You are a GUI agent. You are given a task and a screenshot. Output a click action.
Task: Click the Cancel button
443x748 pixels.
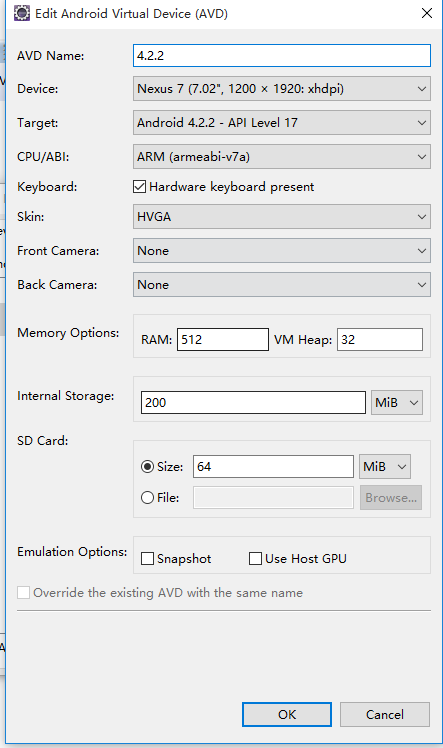click(x=385, y=714)
